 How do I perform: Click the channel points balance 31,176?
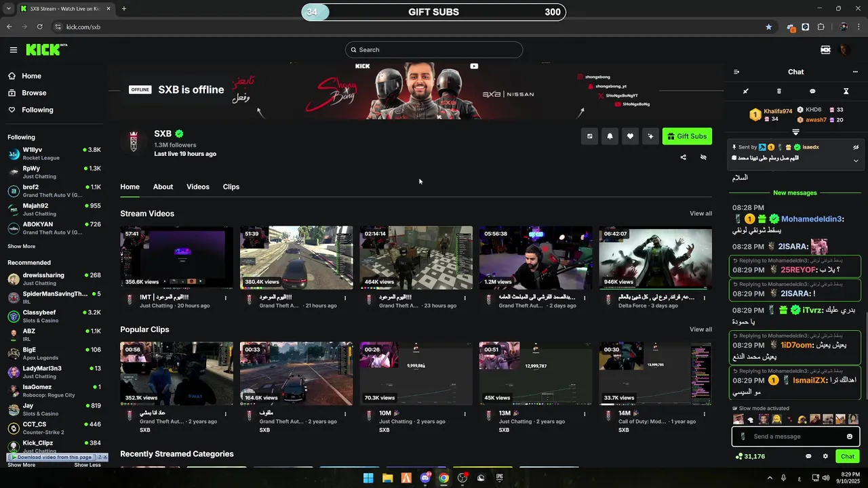click(750, 456)
